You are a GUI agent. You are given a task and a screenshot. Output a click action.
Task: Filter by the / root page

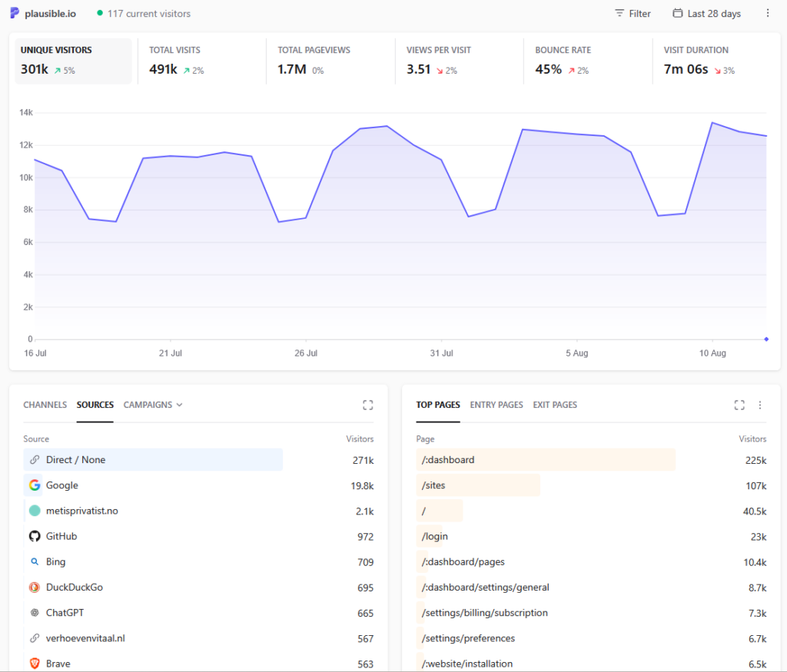point(423,511)
